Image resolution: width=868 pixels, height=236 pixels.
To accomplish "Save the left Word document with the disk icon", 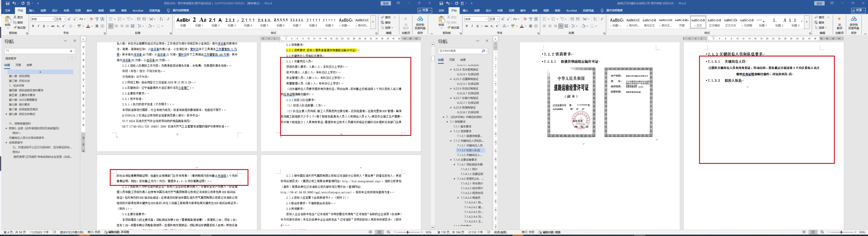I will pyautogui.click(x=7, y=3).
